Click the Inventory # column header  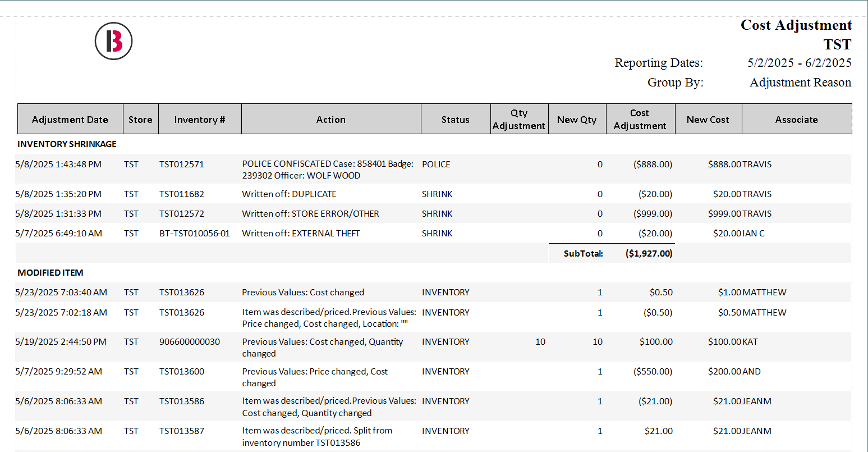200,119
